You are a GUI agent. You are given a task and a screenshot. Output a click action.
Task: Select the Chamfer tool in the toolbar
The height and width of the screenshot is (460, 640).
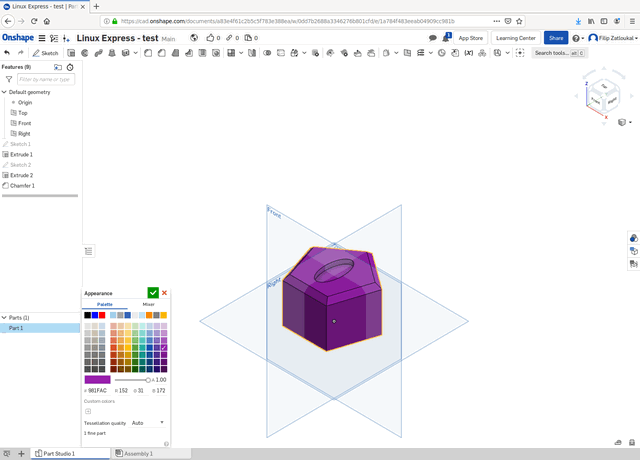[x=162, y=53]
